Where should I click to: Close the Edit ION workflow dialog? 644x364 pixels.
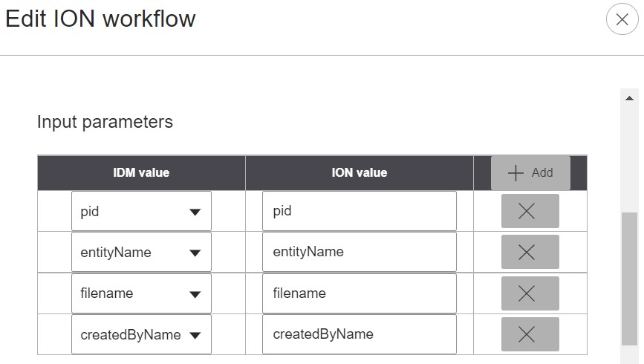[622, 20]
